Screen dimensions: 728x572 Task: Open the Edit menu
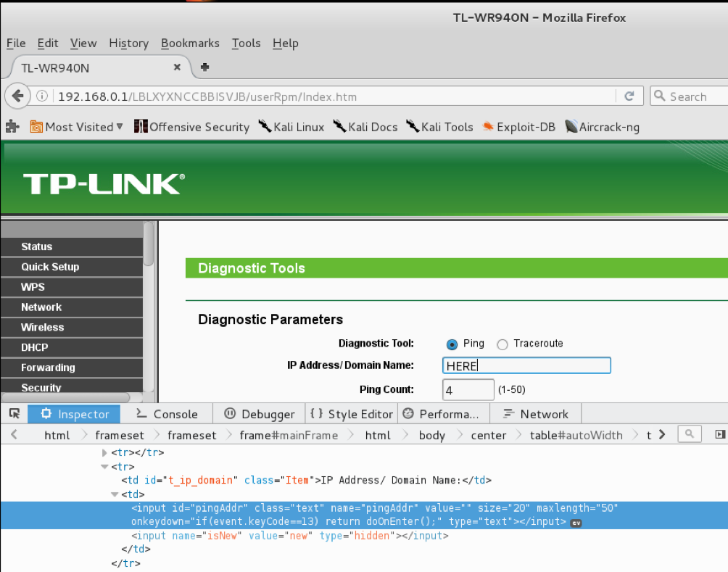click(x=47, y=43)
